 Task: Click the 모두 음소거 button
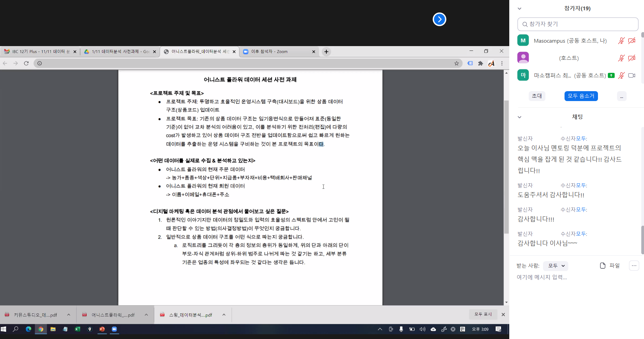581,96
